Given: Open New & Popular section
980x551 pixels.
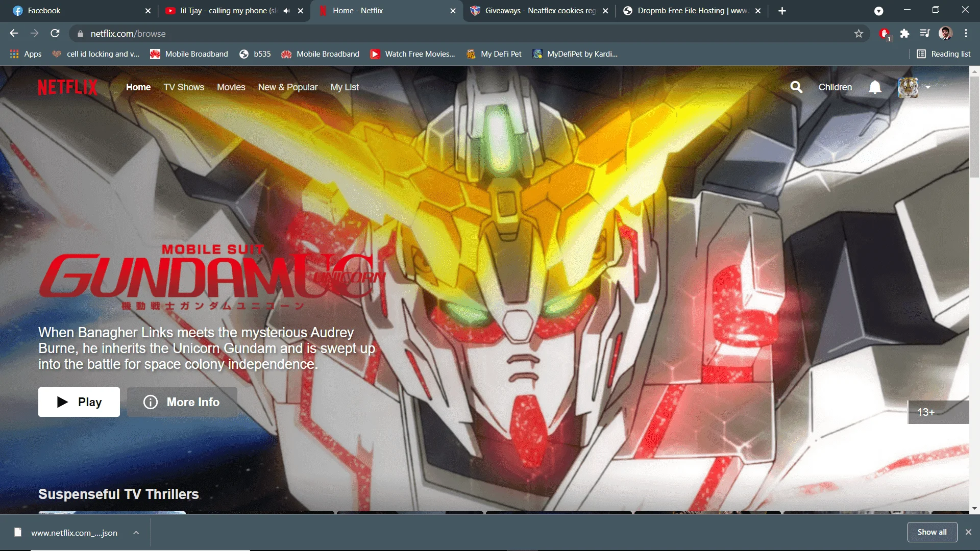Looking at the screenshot, I should click(x=288, y=87).
